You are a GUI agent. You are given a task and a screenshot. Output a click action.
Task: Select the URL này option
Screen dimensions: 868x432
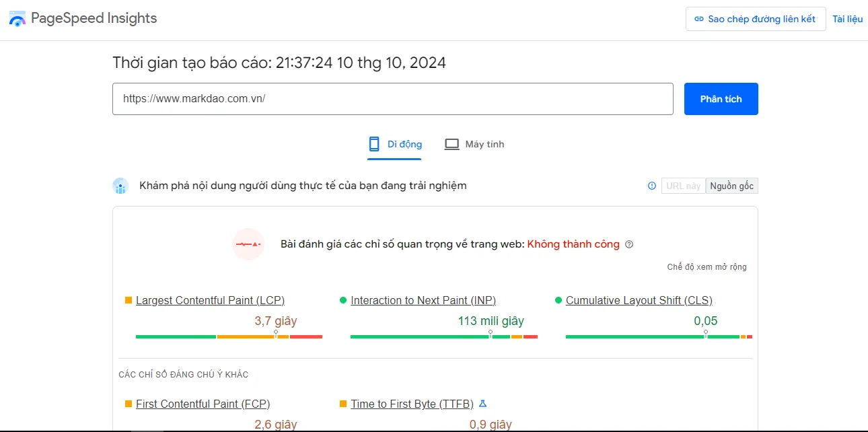coord(683,186)
